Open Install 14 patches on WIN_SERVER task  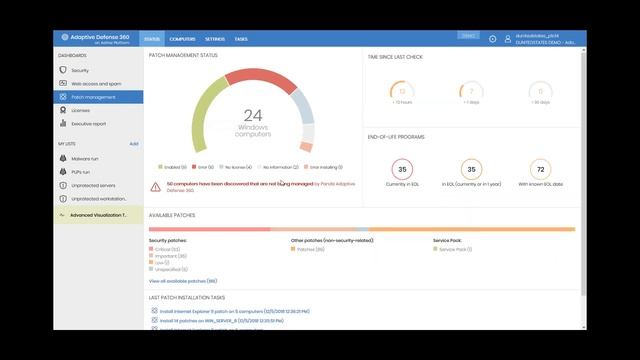[x=222, y=321]
